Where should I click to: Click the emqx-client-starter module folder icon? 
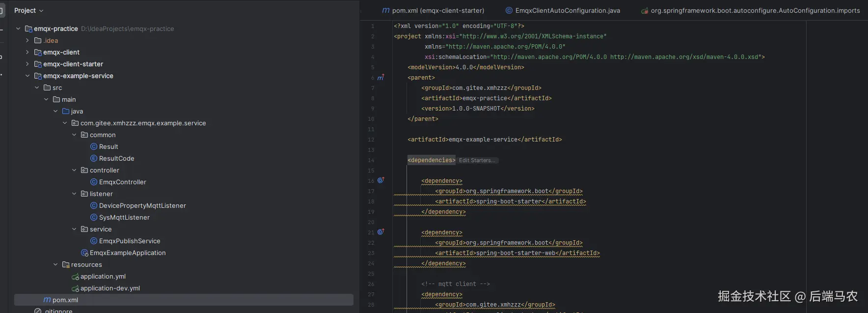[x=38, y=64]
